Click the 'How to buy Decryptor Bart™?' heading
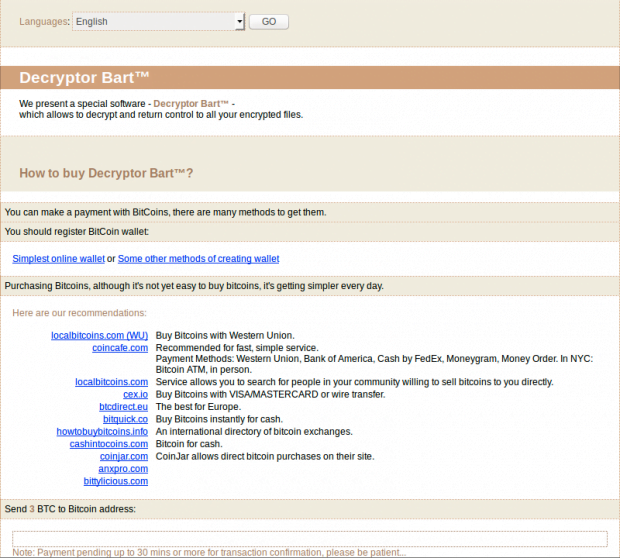 [x=106, y=173]
